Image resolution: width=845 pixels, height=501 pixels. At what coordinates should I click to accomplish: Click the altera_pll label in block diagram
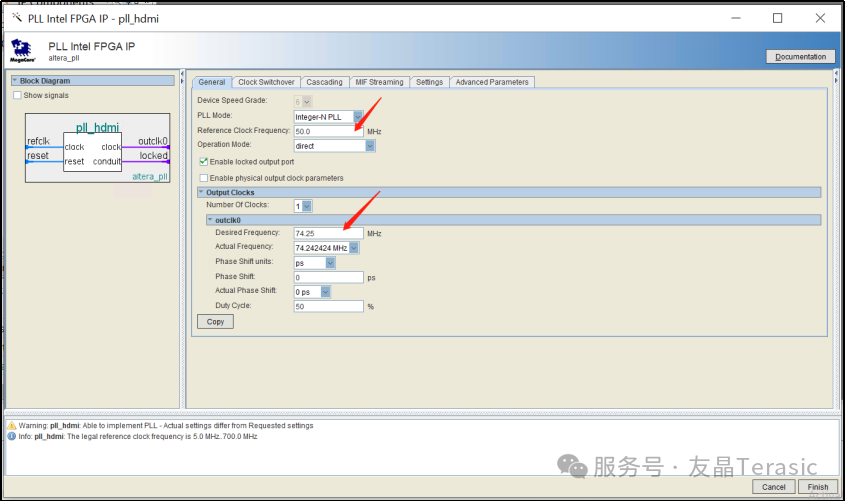(150, 177)
